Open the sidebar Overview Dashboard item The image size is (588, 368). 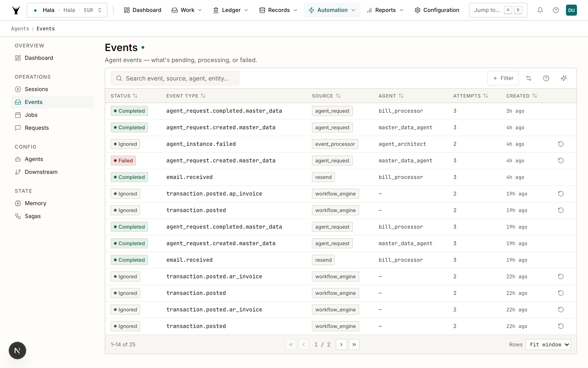[52, 58]
